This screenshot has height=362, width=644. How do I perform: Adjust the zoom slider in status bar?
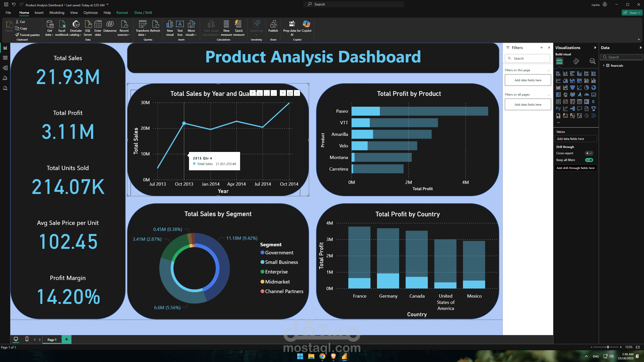608,347
